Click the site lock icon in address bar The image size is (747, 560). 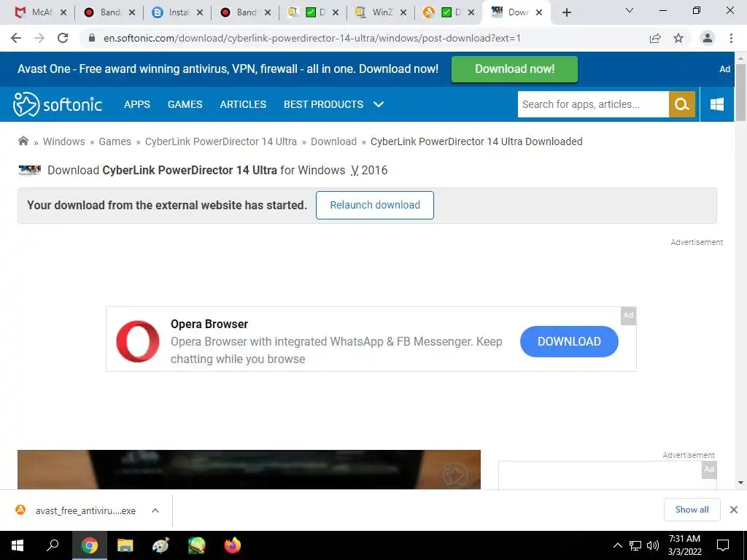[92, 38]
